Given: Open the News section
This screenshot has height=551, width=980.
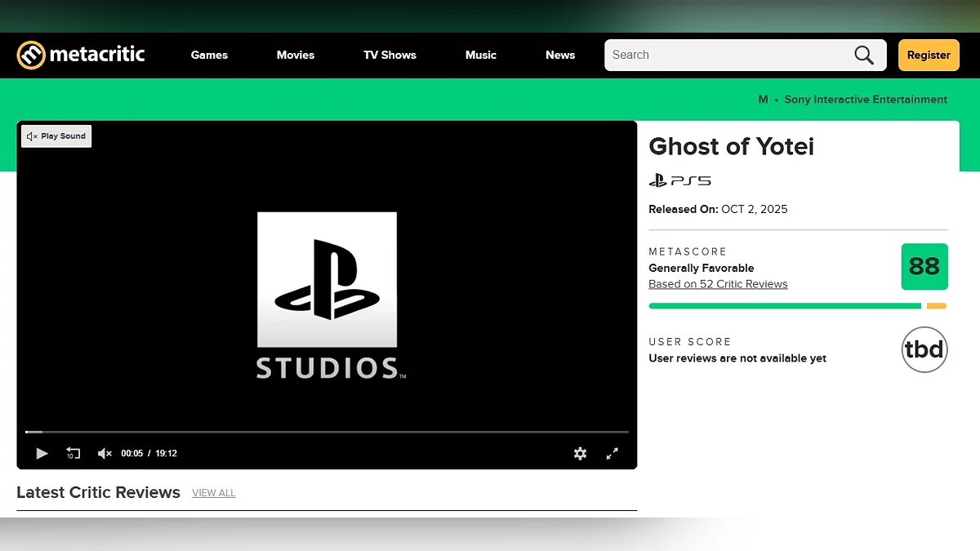Looking at the screenshot, I should click(560, 55).
